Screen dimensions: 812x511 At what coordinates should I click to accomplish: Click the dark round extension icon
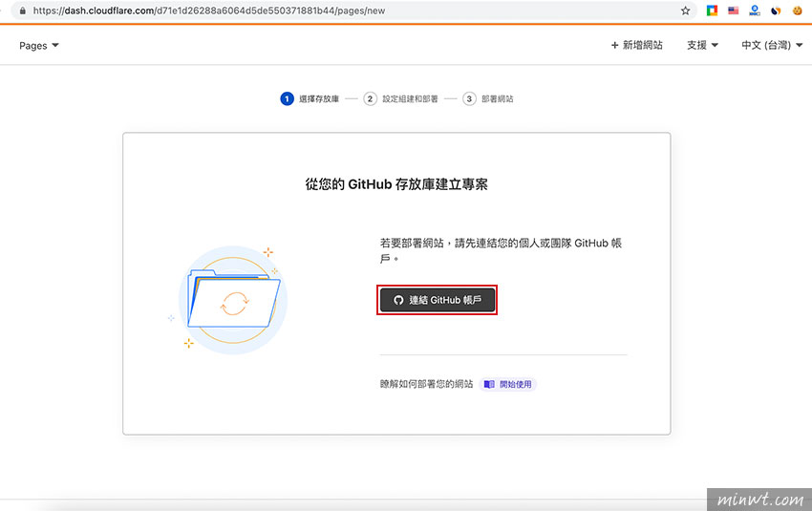776,11
